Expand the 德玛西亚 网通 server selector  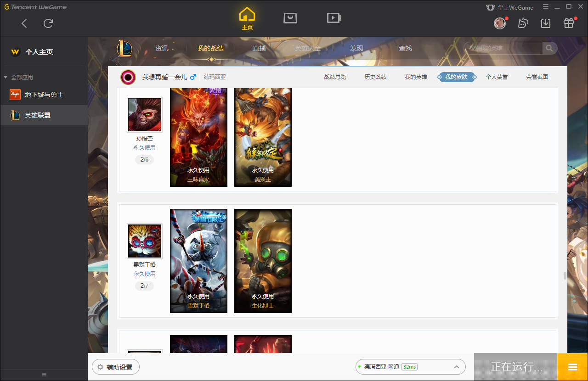[411, 367]
